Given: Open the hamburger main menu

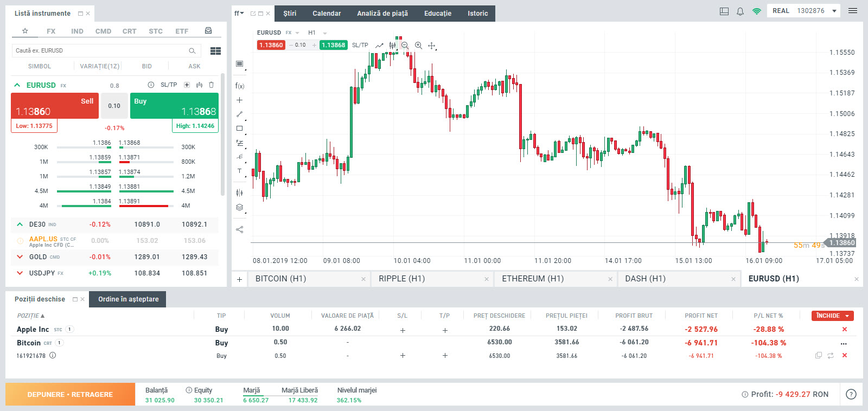Looking at the screenshot, I should coord(853,11).
